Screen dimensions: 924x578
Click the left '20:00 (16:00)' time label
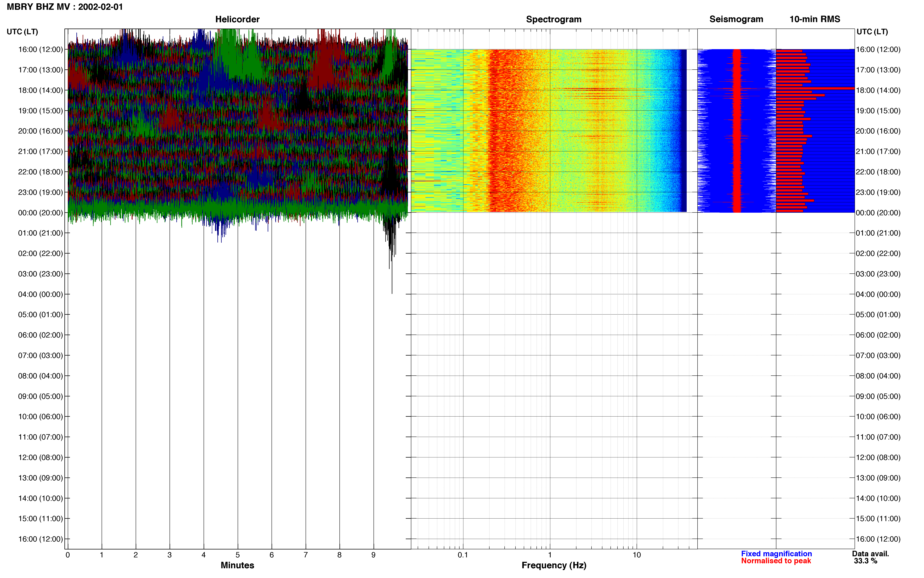click(41, 131)
